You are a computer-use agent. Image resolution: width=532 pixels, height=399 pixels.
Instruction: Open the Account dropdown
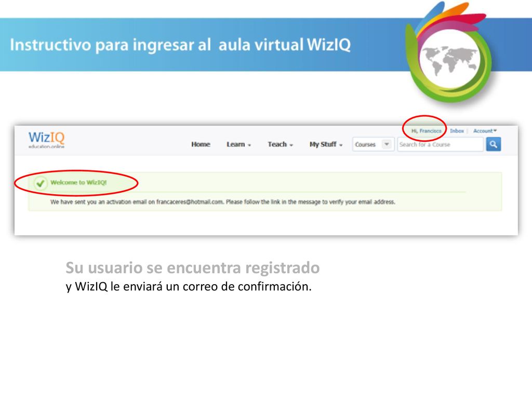pyautogui.click(x=485, y=130)
